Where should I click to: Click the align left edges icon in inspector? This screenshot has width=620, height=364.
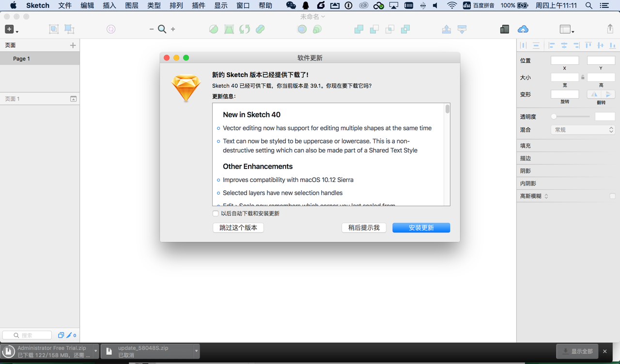pyautogui.click(x=552, y=45)
